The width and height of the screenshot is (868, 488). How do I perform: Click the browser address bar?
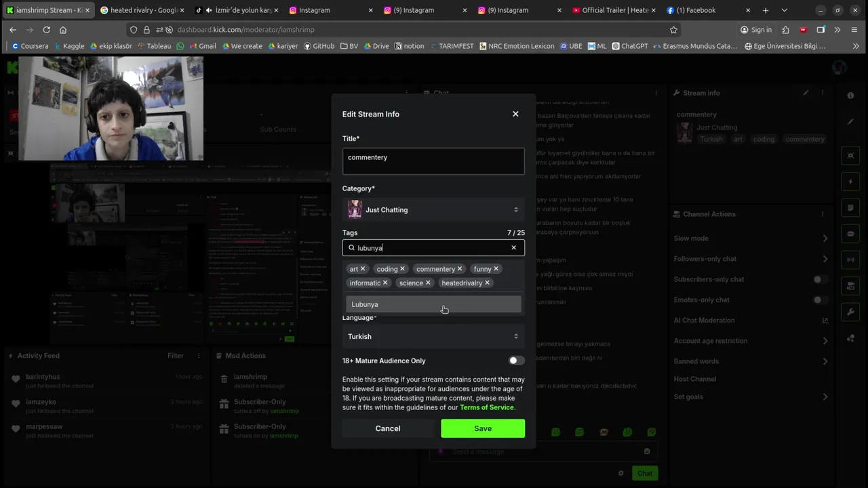click(403, 30)
